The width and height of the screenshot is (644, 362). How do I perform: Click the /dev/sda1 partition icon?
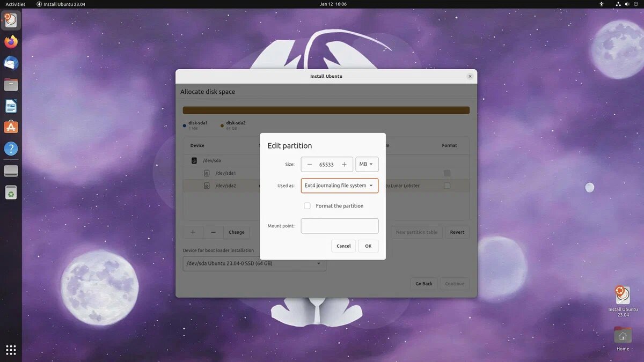click(207, 173)
